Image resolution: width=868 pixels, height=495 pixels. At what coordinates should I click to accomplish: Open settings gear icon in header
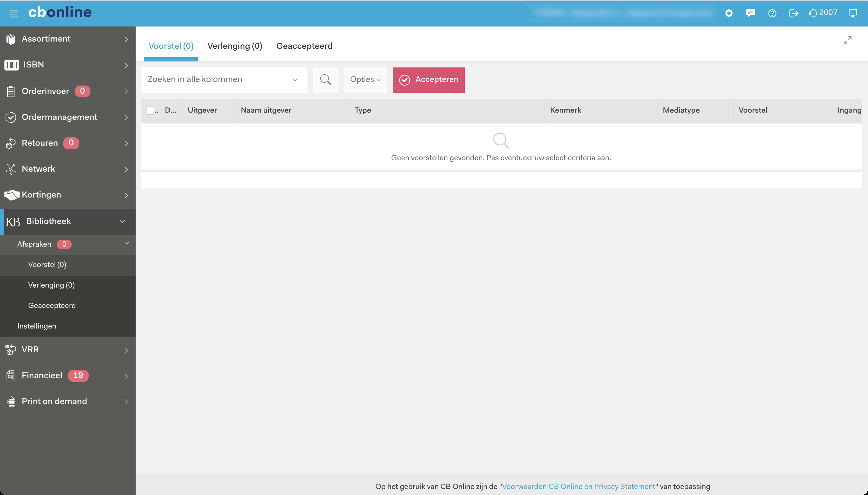point(729,13)
